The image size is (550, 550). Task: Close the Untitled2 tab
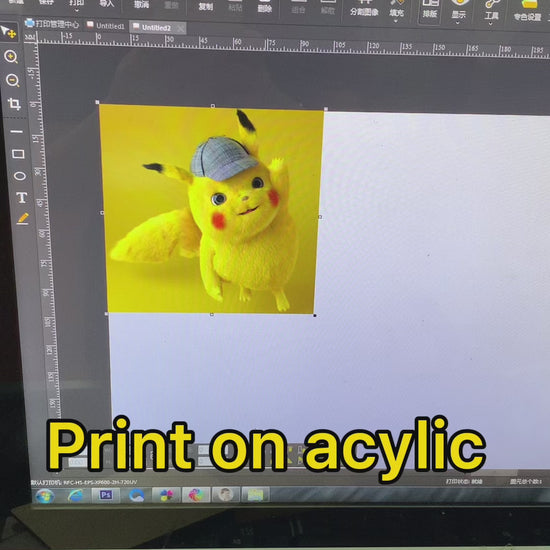click(181, 29)
